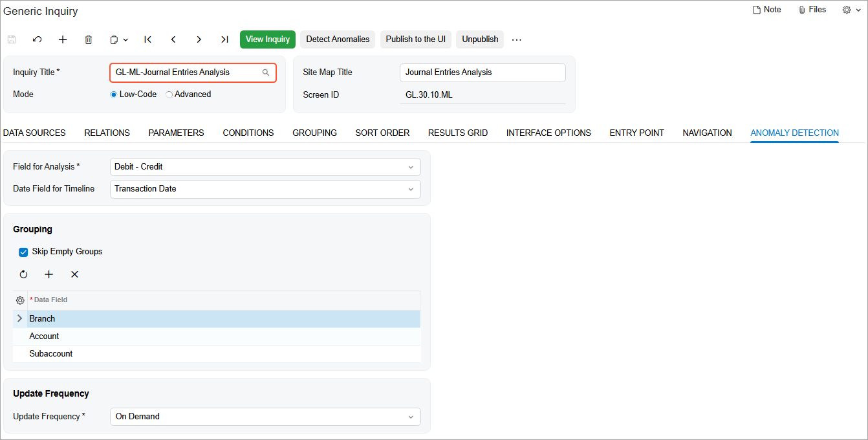Viewport: 868px width, 440px height.
Task: Switch to the Interface Options tab
Action: (548, 133)
